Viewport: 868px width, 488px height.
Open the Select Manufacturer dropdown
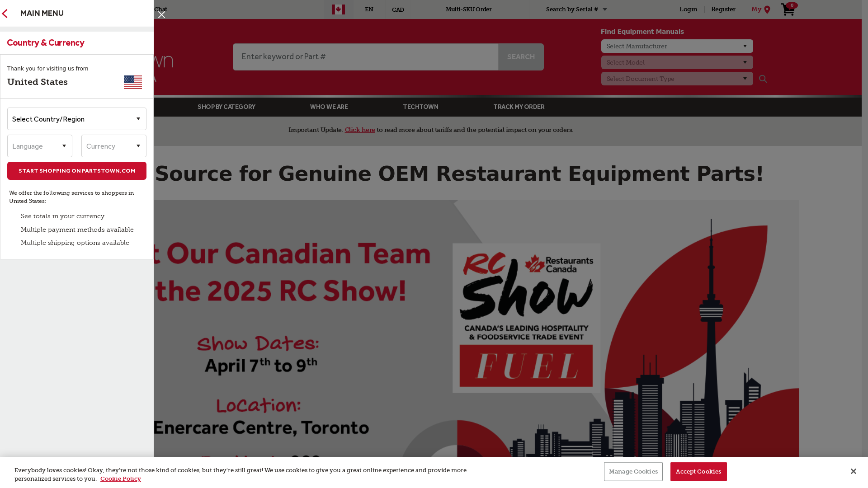[677, 46]
